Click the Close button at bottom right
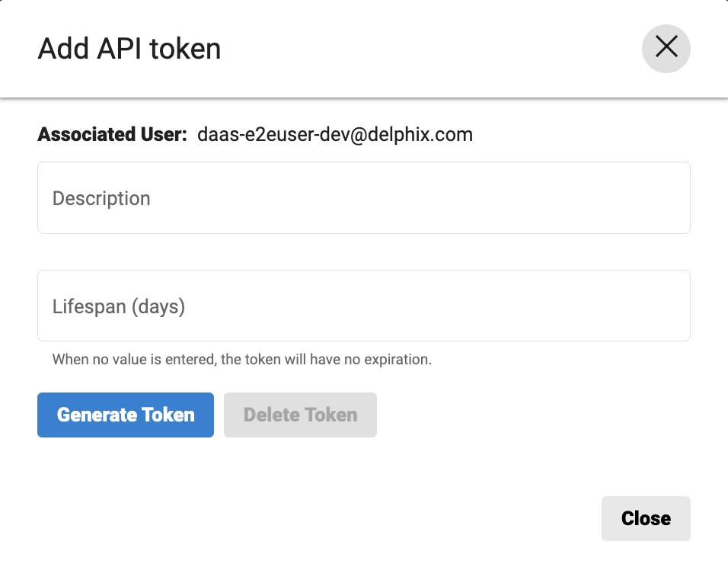The height and width of the screenshot is (564, 728). [x=646, y=518]
